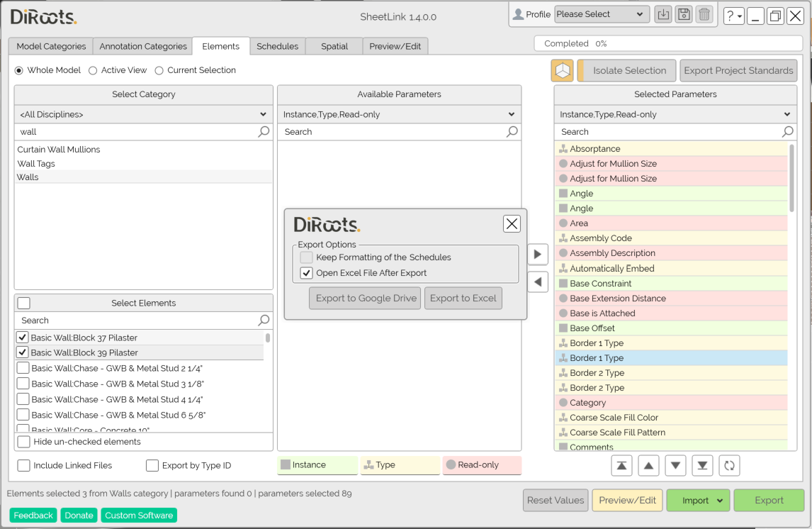Select the Active View radio button
Viewport: 812px width, 529px height.
93,70
